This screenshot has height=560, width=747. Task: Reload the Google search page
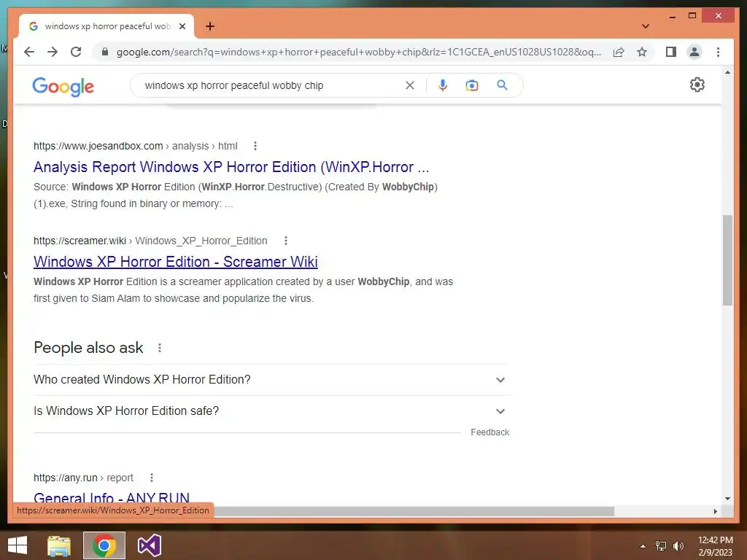pyautogui.click(x=76, y=52)
